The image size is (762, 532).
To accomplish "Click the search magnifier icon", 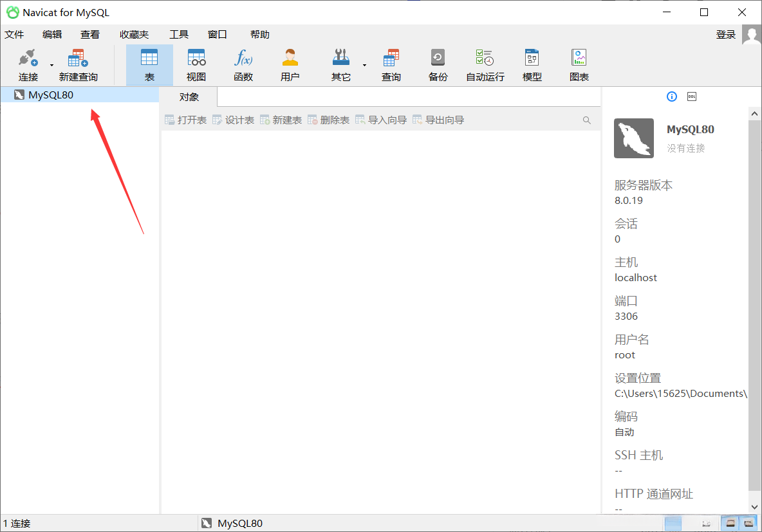I will tap(586, 120).
